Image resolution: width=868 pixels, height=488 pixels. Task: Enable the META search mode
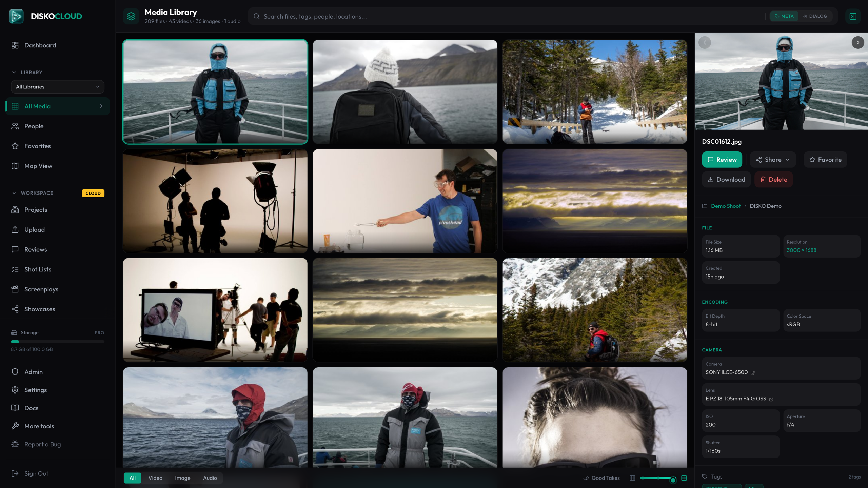(x=784, y=16)
